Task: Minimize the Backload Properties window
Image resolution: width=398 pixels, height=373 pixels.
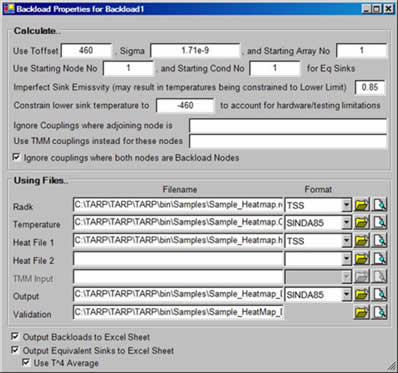Action: (x=366, y=9)
